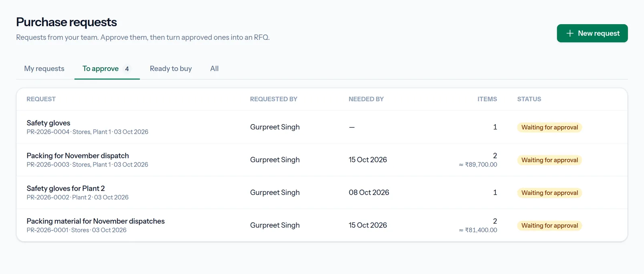The height and width of the screenshot is (274, 644).
Task: Click Gurpreet Singh in the Plant 2 gloves row
Action: (x=275, y=192)
